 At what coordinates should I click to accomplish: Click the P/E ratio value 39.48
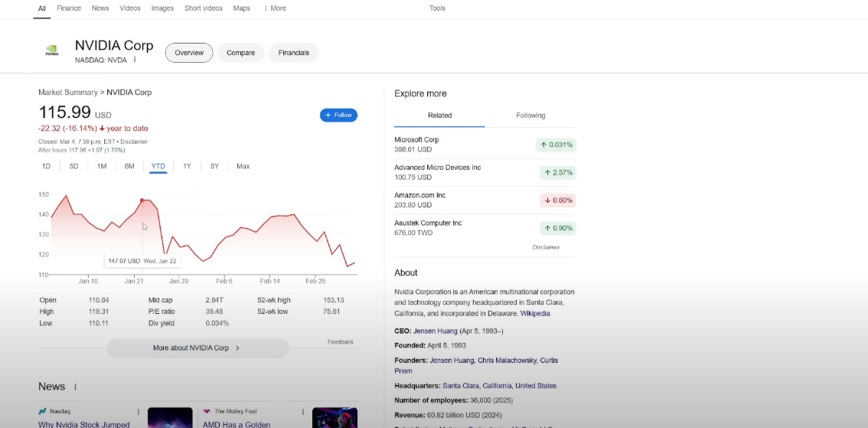pos(214,312)
